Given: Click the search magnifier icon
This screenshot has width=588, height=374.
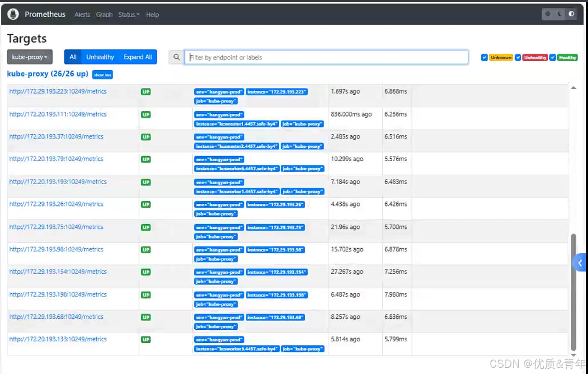Looking at the screenshot, I should pos(177,57).
